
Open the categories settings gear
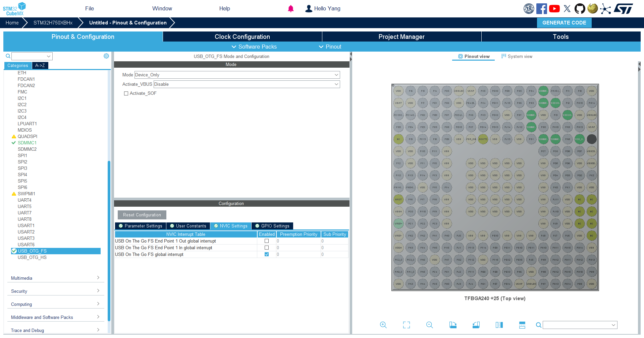tap(106, 56)
